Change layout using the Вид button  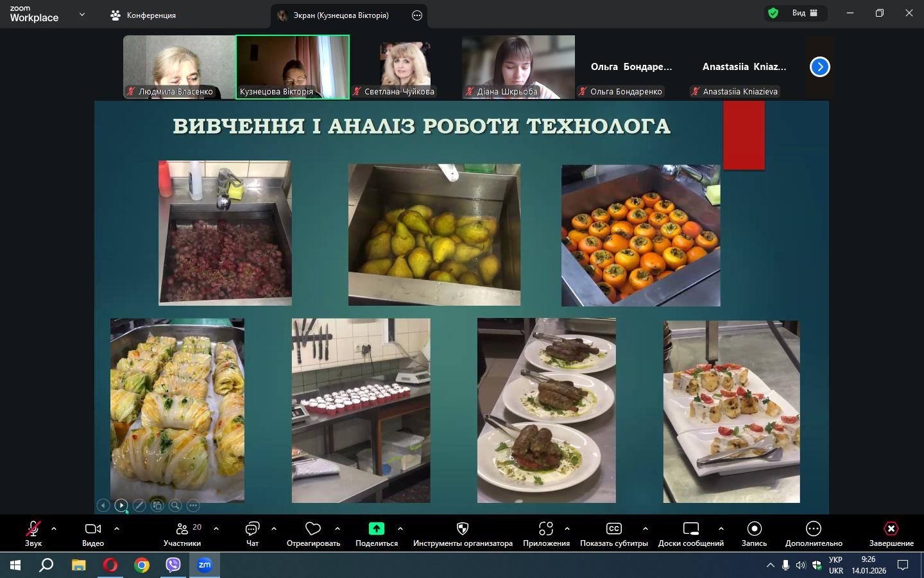click(805, 13)
